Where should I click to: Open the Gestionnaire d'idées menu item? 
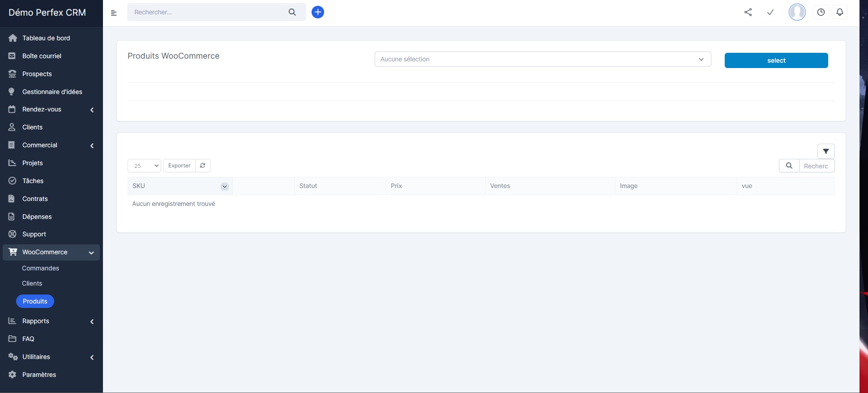pyautogui.click(x=52, y=92)
